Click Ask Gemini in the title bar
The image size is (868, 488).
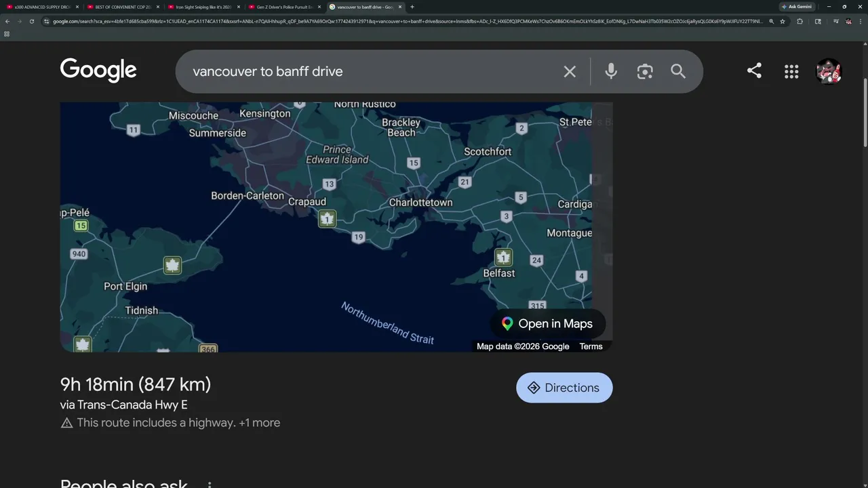(x=796, y=7)
